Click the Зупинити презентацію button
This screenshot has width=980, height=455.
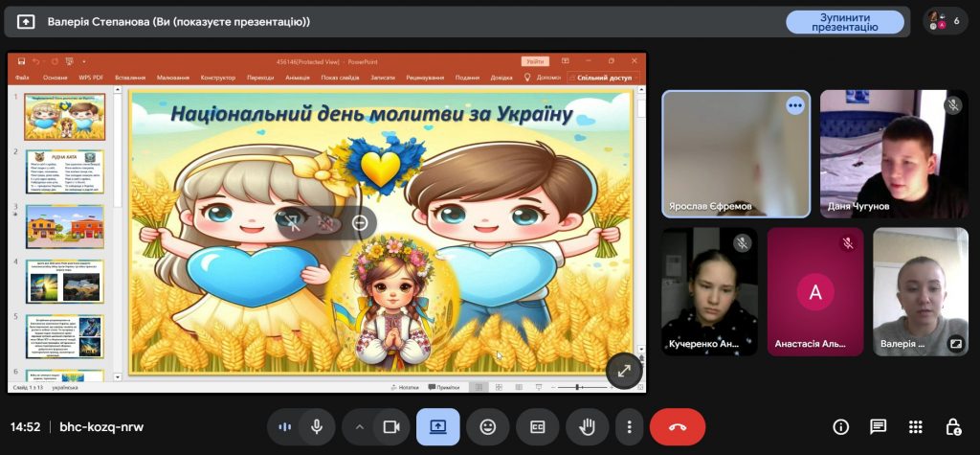(844, 22)
